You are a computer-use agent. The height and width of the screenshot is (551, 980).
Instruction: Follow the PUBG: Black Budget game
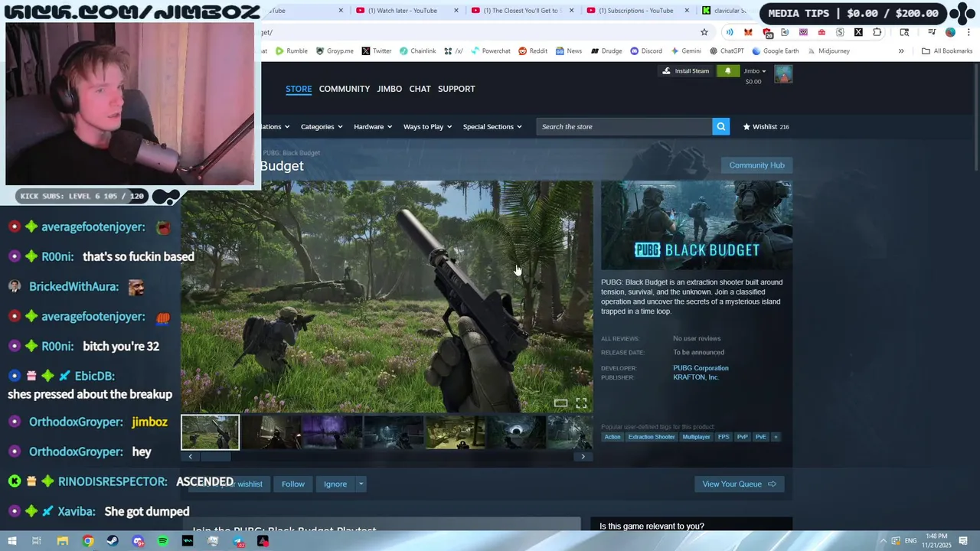(292, 484)
